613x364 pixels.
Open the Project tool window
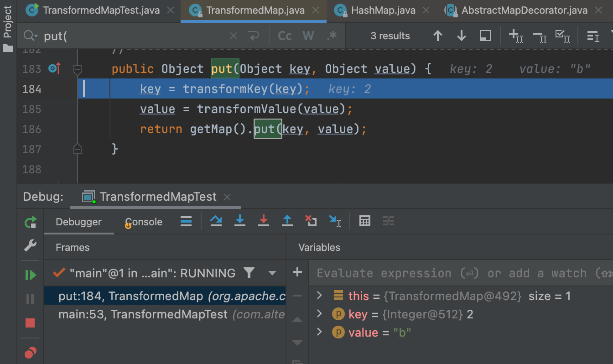pos(8,27)
